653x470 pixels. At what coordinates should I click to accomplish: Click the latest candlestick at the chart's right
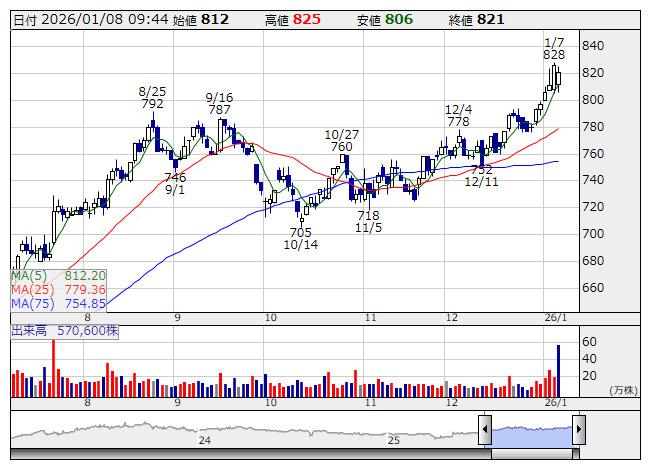(x=558, y=78)
